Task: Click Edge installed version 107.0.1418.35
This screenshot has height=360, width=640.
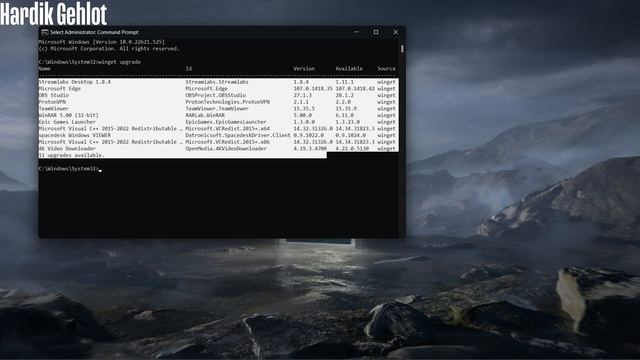Action: tap(313, 89)
